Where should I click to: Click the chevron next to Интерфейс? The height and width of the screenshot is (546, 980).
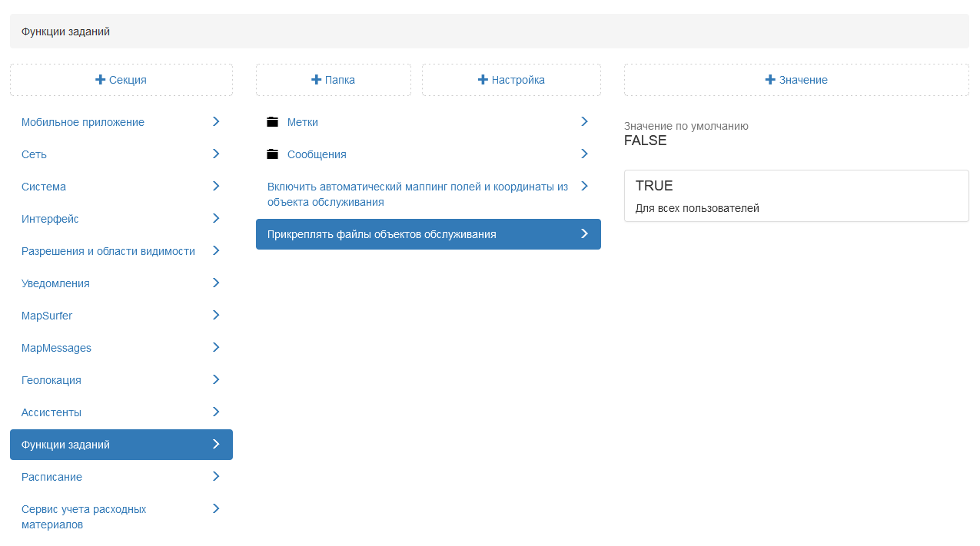[216, 218]
